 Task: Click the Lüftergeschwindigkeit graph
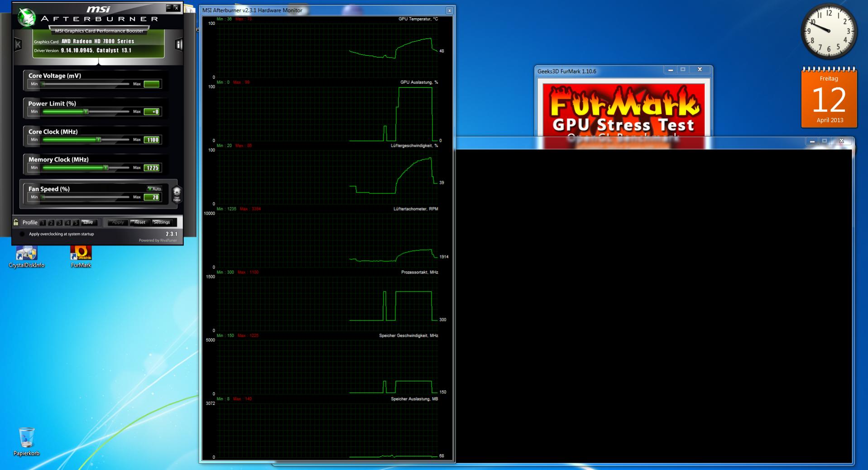pyautogui.click(x=327, y=177)
